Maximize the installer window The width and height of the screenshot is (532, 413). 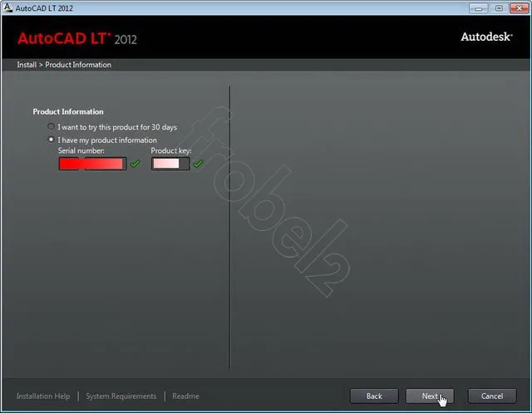(499, 8)
